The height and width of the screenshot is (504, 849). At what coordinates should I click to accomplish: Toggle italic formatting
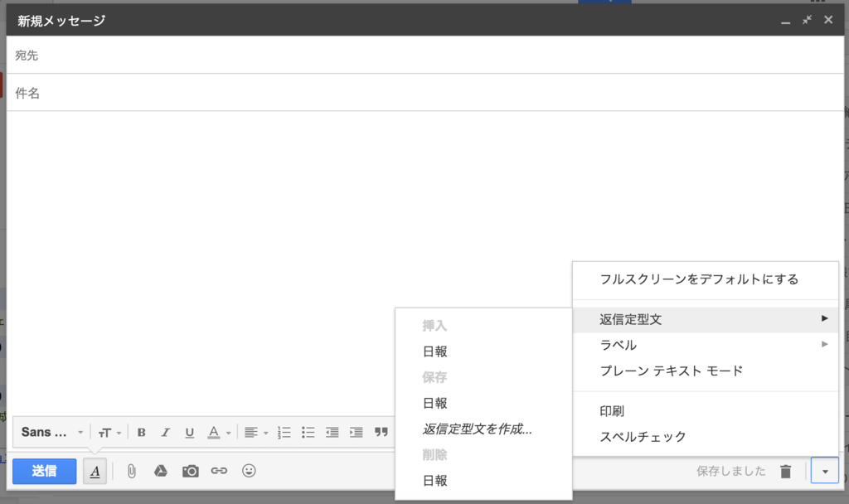(165, 432)
